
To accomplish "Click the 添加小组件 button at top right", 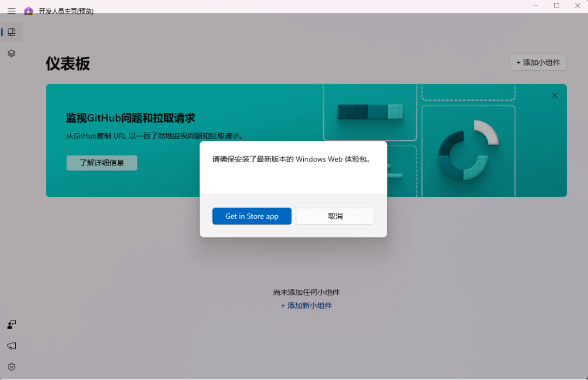I will pos(538,62).
